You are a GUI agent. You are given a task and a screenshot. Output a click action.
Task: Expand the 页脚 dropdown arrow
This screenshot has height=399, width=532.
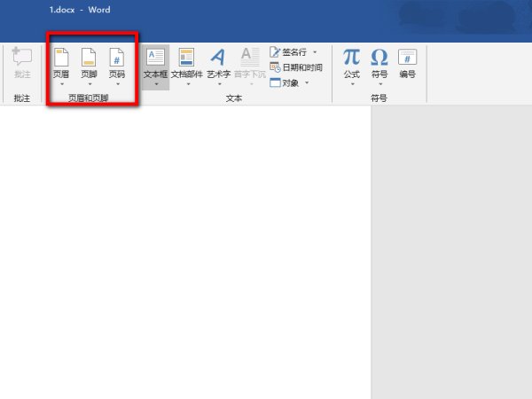click(90, 84)
